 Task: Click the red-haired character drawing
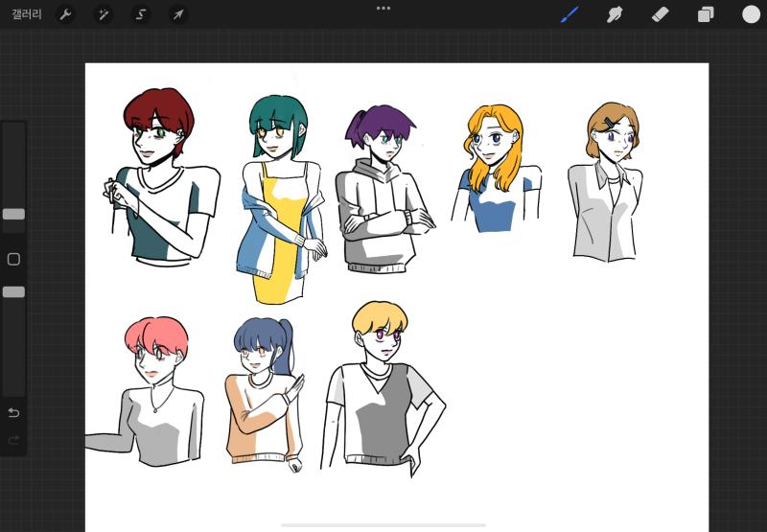[x=161, y=177]
